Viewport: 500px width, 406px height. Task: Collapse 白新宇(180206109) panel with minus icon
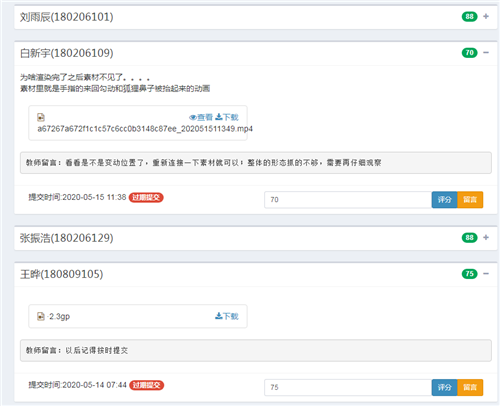[486, 53]
